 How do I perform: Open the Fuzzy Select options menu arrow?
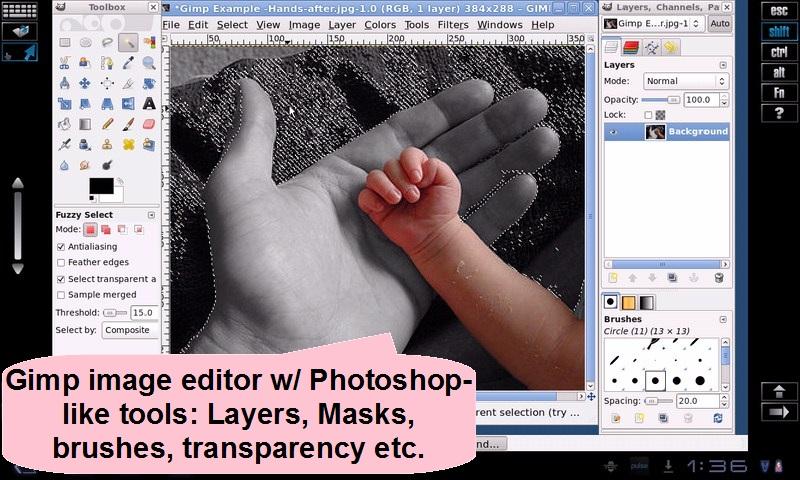152,215
